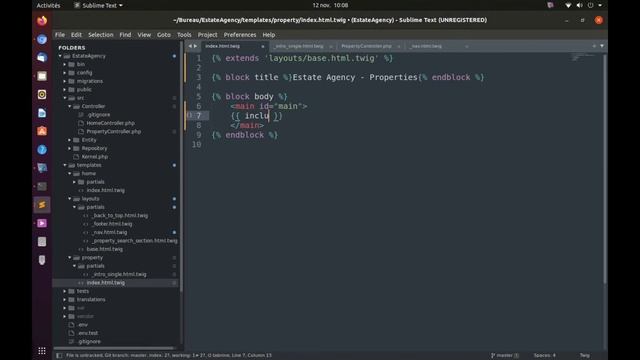
Task: Open the purple video app dock icon
Action: (x=42, y=223)
